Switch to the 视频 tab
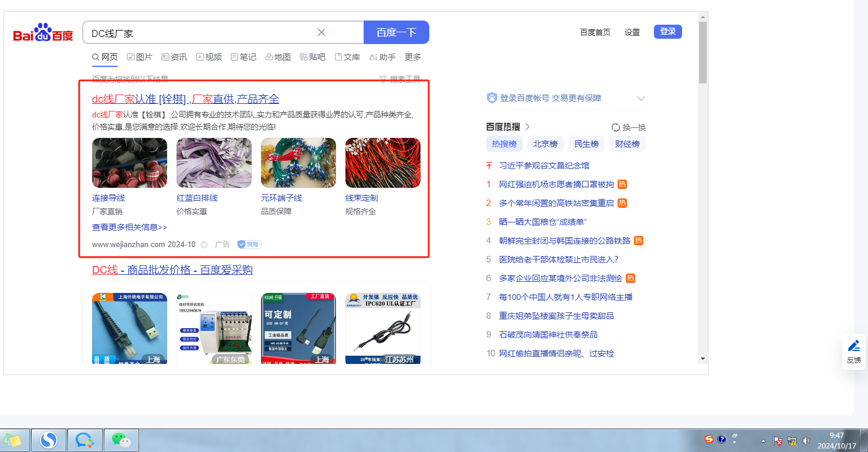The width and height of the screenshot is (868, 452). coord(209,57)
